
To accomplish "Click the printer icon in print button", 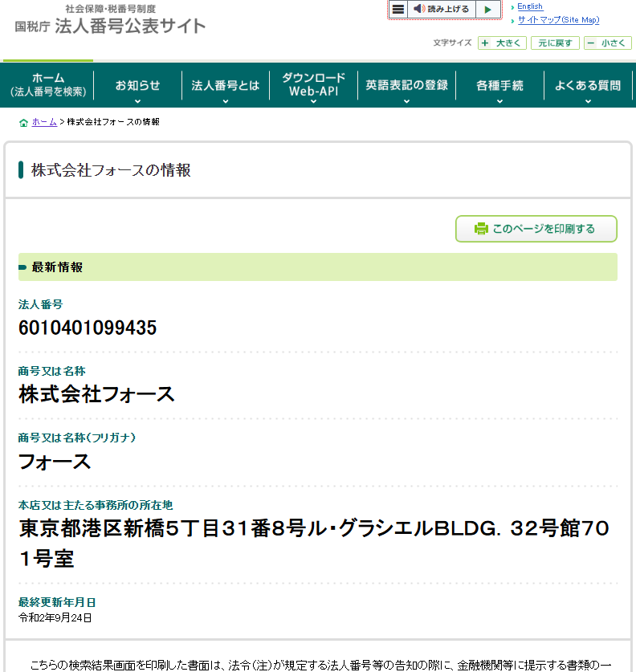I will [481, 229].
